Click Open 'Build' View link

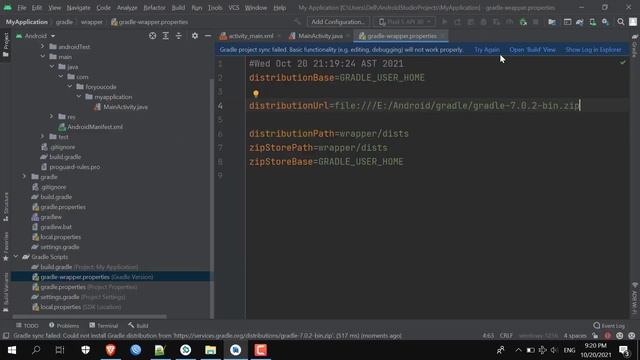point(532,50)
